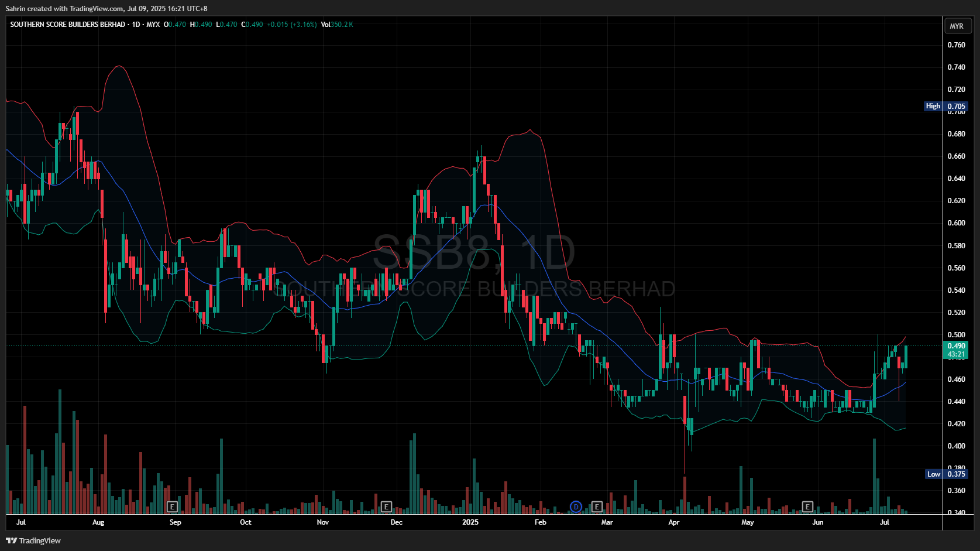This screenshot has height=551, width=980.
Task: Click the Vol 350.2K volume readout
Action: click(x=337, y=25)
